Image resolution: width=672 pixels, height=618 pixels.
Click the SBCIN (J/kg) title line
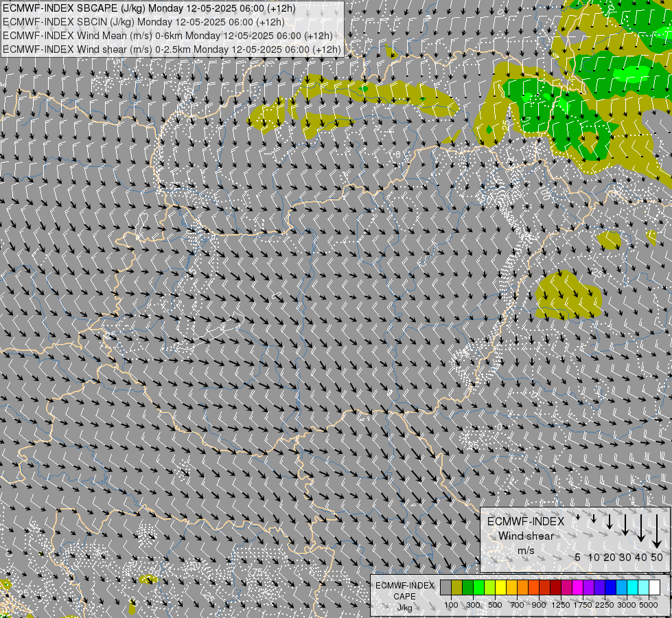[x=143, y=22]
